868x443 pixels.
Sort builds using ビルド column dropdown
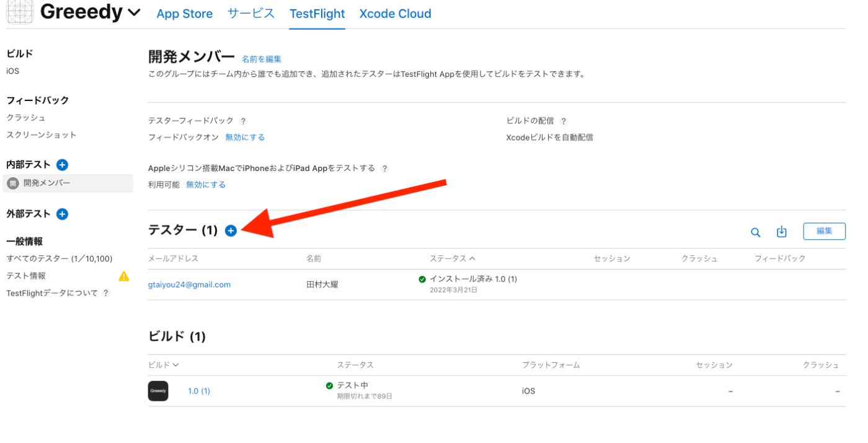[x=164, y=366]
